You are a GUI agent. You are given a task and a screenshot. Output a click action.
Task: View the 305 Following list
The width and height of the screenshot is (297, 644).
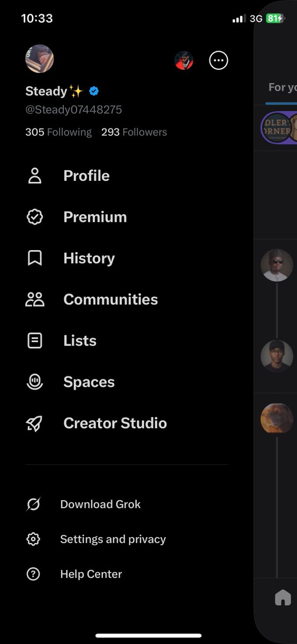click(58, 132)
